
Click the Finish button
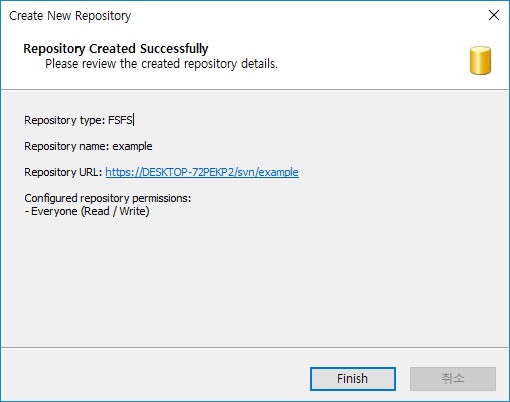(353, 379)
